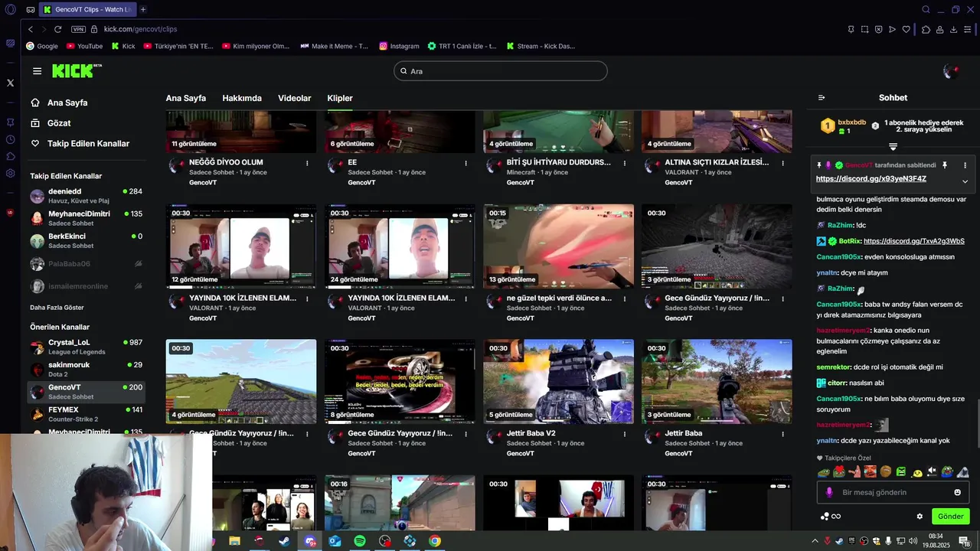980x551 pixels.
Task: Open the emoji picker in message box
Action: [957, 492]
